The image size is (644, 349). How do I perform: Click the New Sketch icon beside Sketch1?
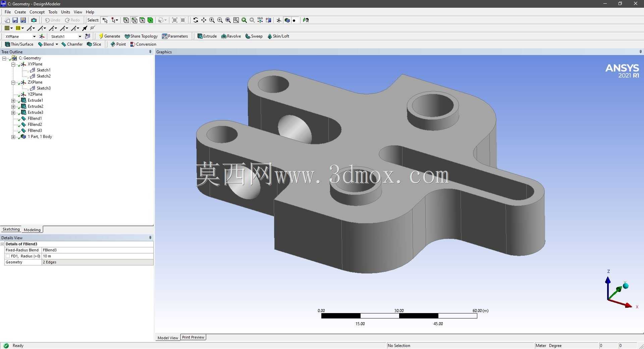point(88,36)
